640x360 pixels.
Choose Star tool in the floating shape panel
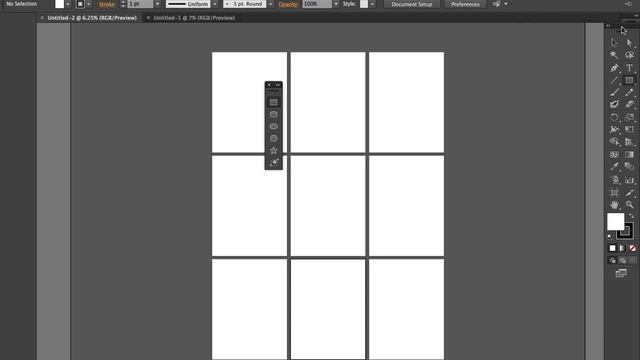pyautogui.click(x=273, y=151)
